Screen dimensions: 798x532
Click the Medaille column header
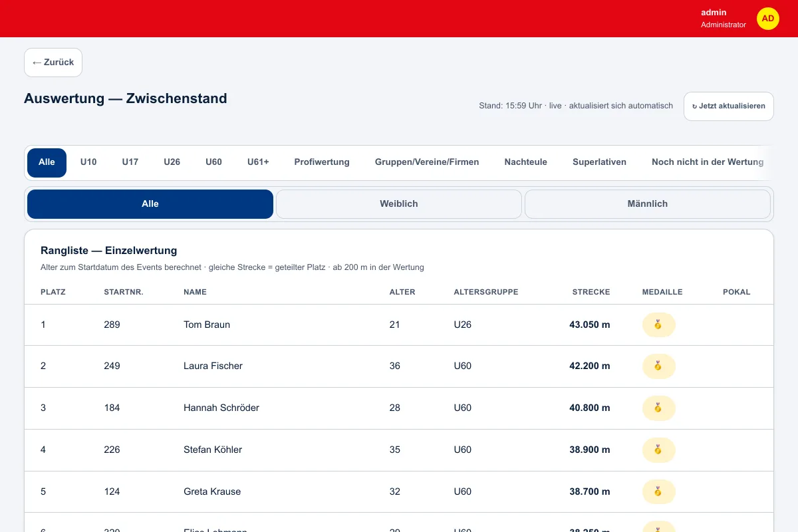[x=662, y=292]
